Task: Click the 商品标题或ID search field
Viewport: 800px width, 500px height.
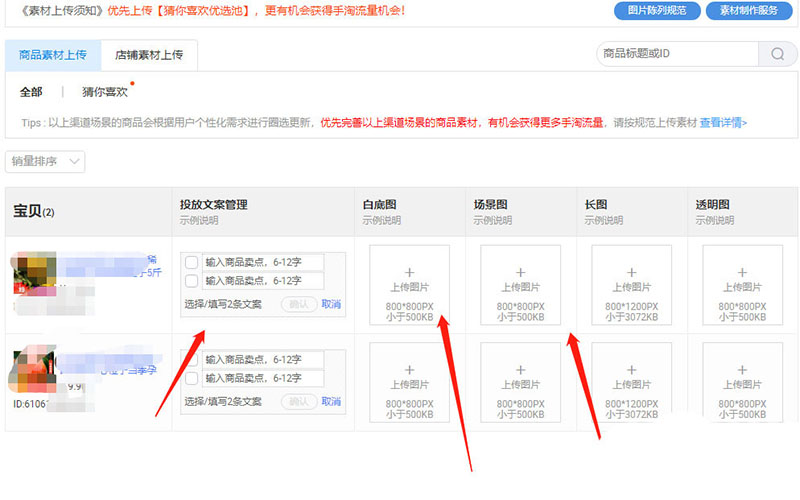Action: 677,54
